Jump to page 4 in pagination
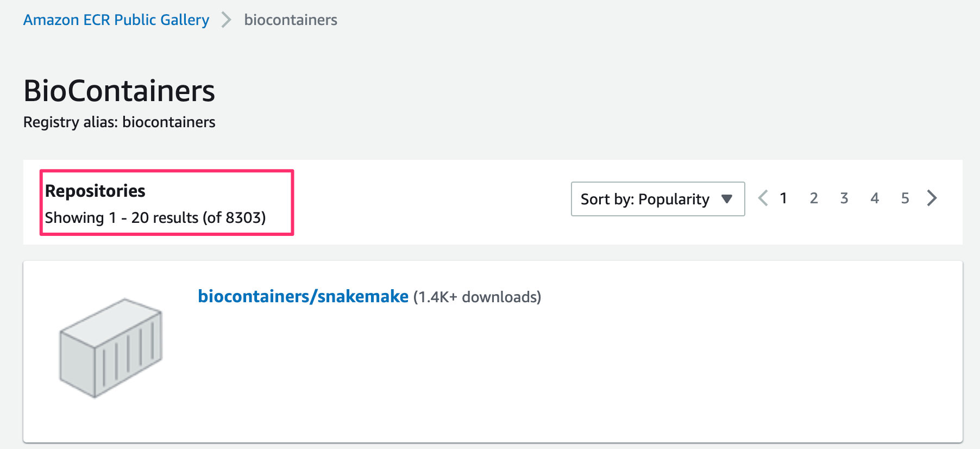The image size is (980, 449). click(875, 198)
